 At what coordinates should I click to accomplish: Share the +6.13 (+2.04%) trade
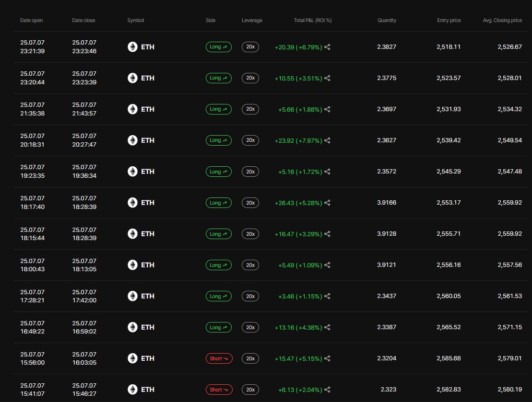coord(327,390)
